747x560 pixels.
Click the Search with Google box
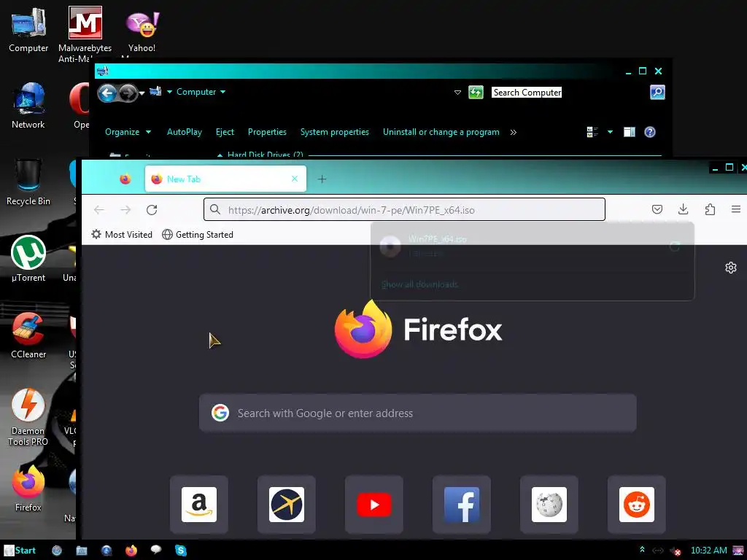[x=418, y=413]
